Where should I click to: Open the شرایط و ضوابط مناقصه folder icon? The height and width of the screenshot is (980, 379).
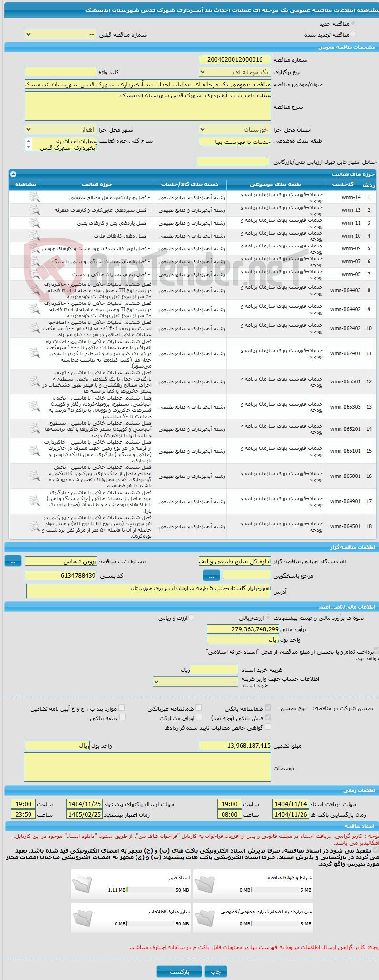[x=205, y=884]
